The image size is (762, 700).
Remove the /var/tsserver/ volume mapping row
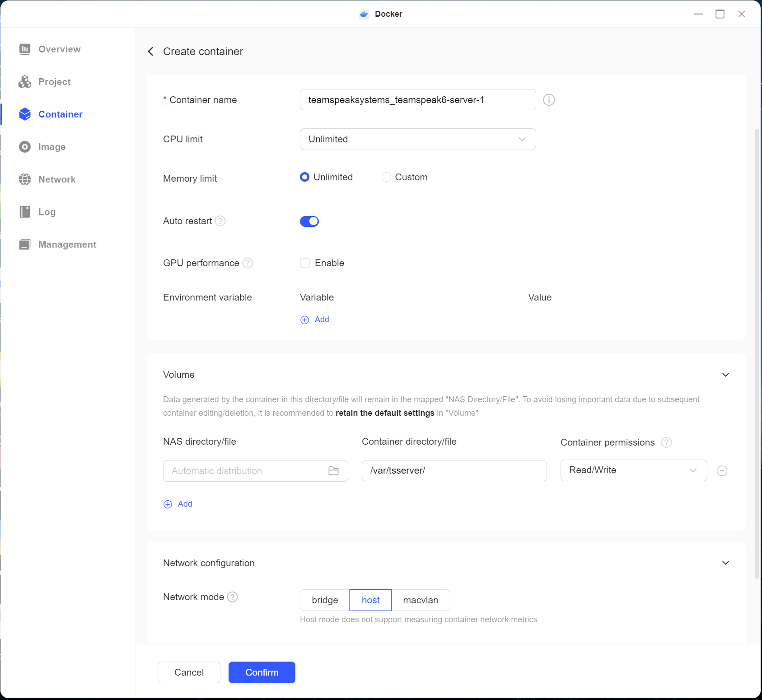(x=722, y=471)
